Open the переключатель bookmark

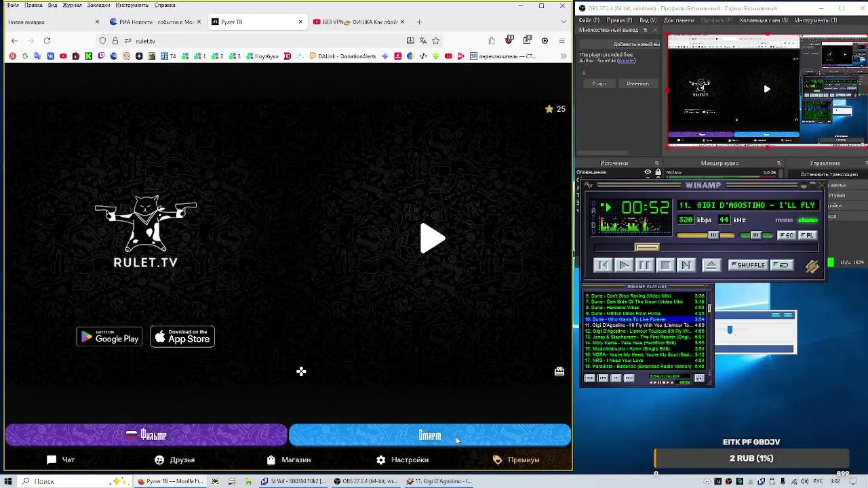point(502,56)
